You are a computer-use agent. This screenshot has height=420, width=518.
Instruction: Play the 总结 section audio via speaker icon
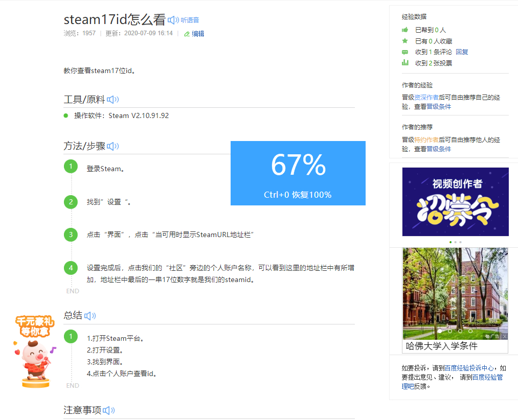(90, 316)
